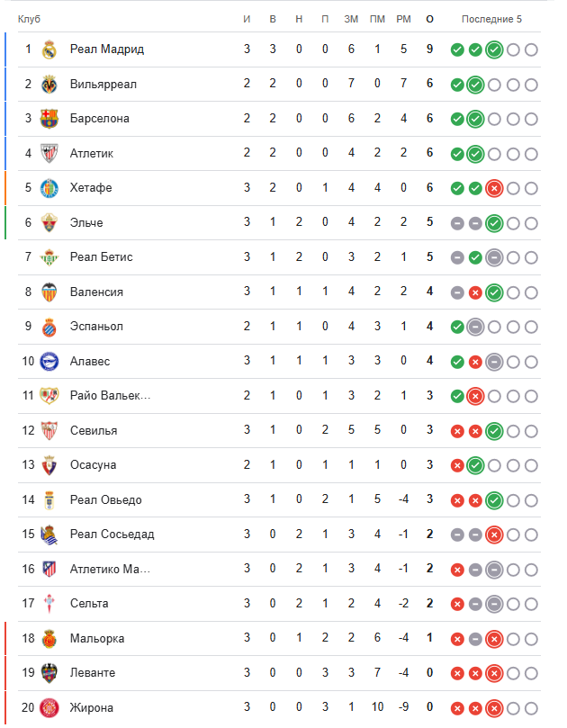
Task: Click the Клуб column header
Action: 29,19
